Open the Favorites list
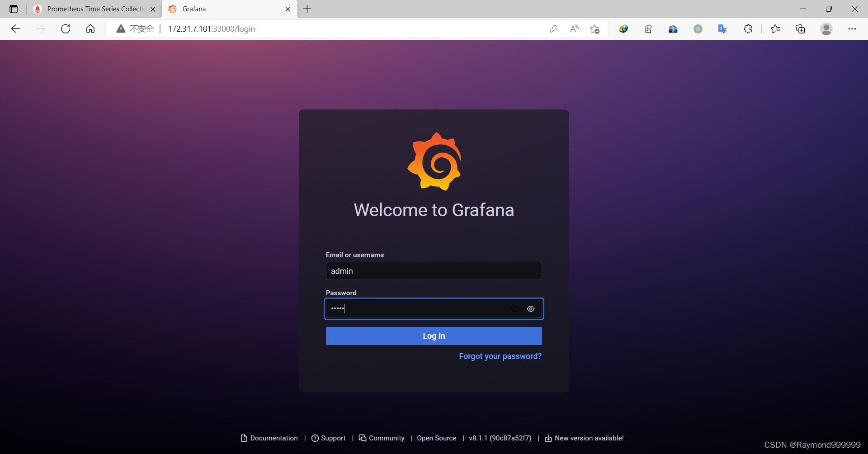The height and width of the screenshot is (454, 868). point(776,29)
